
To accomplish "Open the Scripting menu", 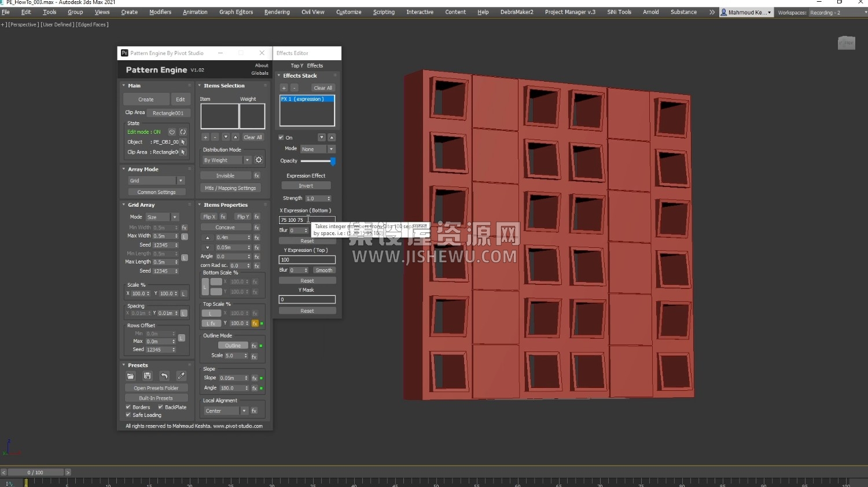I will pos(384,12).
